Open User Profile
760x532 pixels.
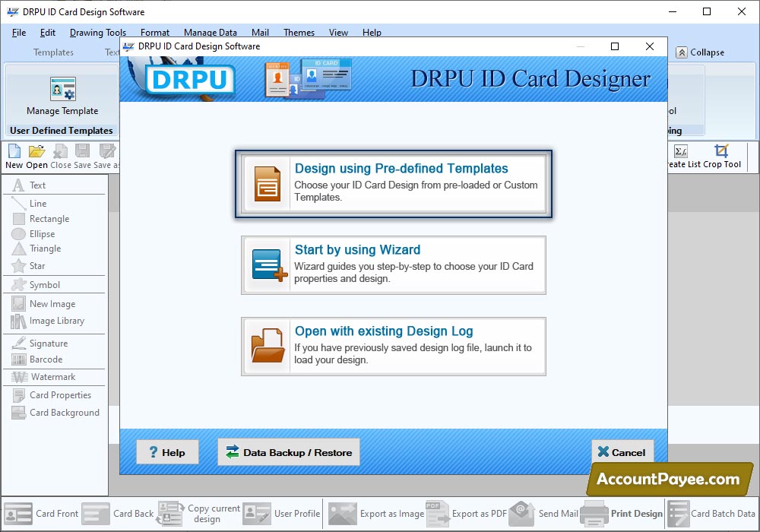point(282,514)
